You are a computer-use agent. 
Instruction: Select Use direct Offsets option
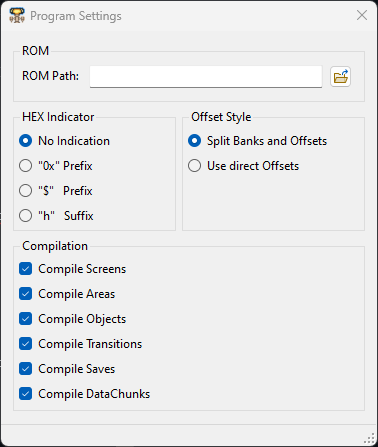click(195, 166)
